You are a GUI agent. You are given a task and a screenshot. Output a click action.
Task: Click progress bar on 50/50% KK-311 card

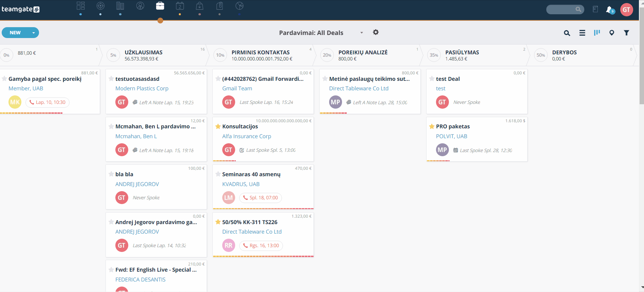263,256
